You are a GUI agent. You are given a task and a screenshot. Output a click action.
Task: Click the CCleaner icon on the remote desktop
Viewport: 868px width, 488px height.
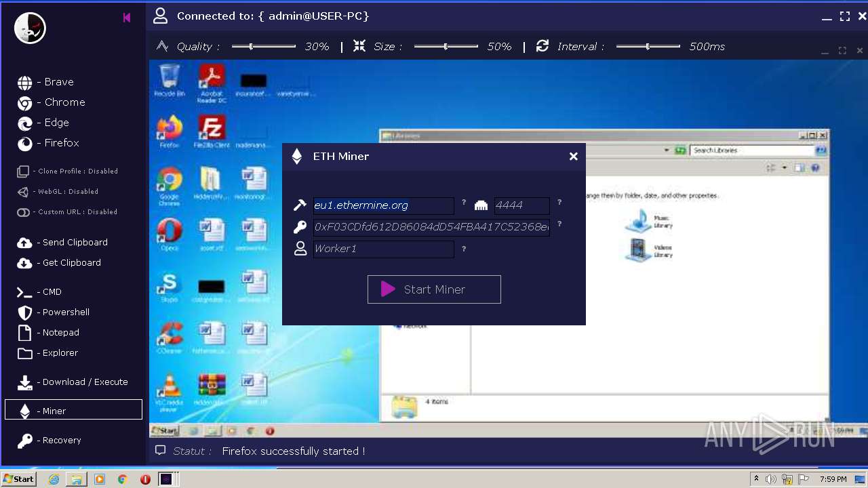point(170,338)
